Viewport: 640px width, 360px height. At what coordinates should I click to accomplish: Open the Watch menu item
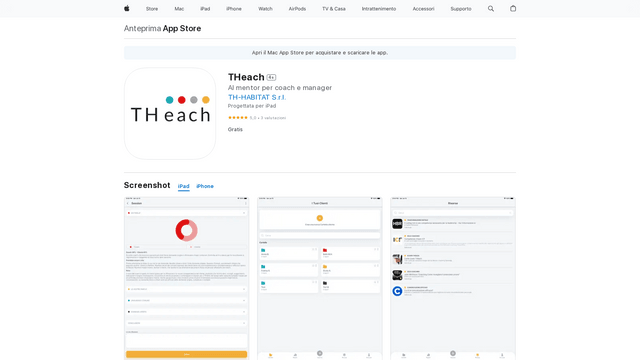click(x=265, y=9)
